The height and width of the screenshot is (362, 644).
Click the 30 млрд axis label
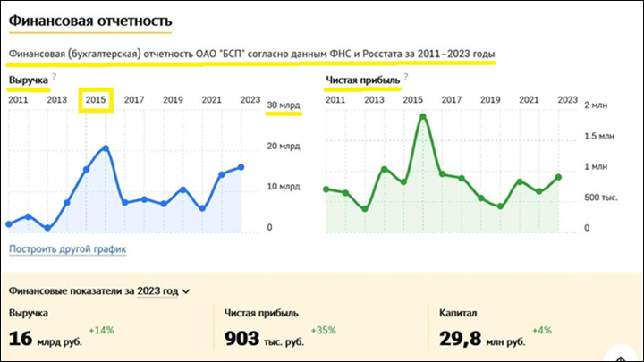284,109
